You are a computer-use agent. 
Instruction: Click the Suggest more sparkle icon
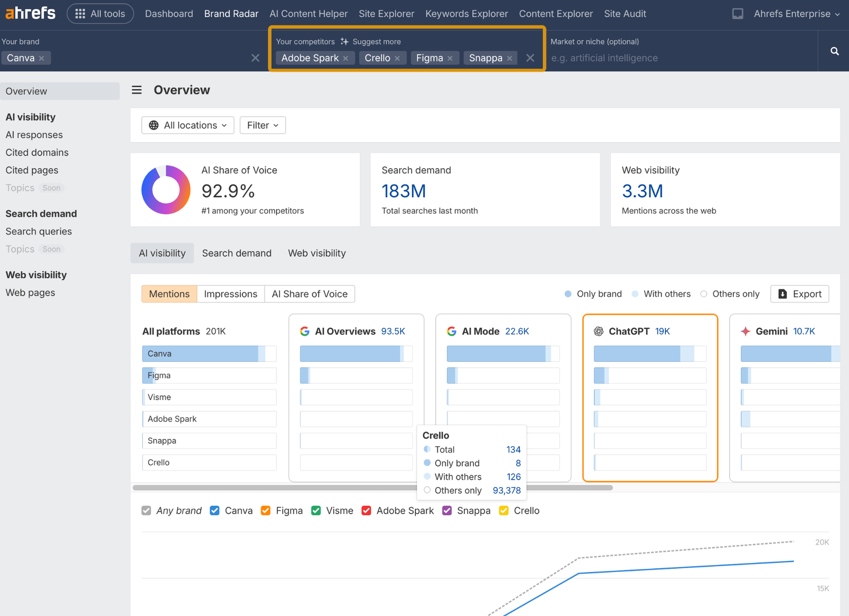tap(344, 41)
